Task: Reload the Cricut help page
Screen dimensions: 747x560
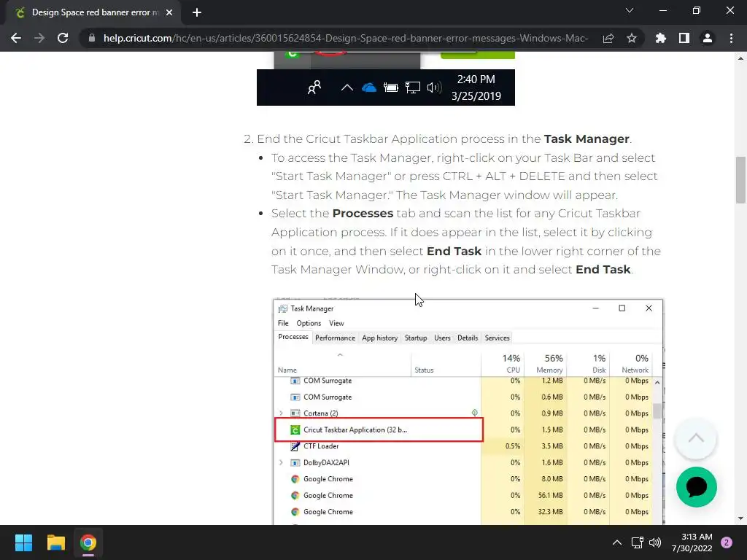Action: [x=63, y=38]
